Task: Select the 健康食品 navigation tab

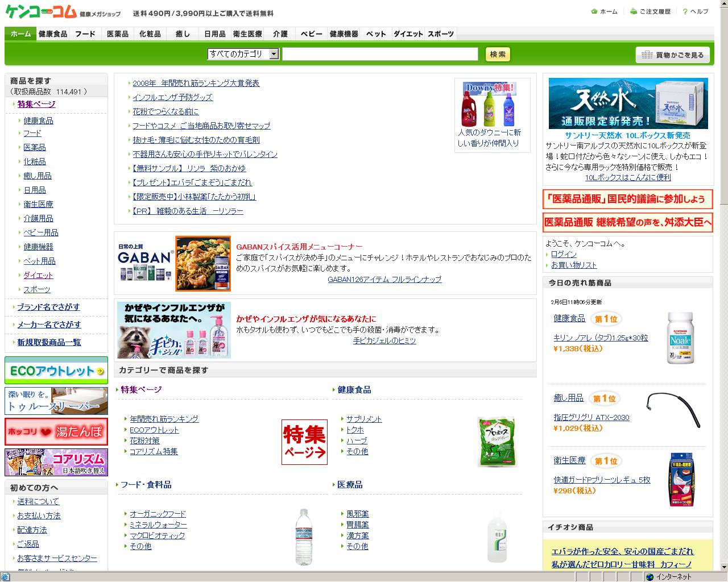Action: click(x=53, y=34)
